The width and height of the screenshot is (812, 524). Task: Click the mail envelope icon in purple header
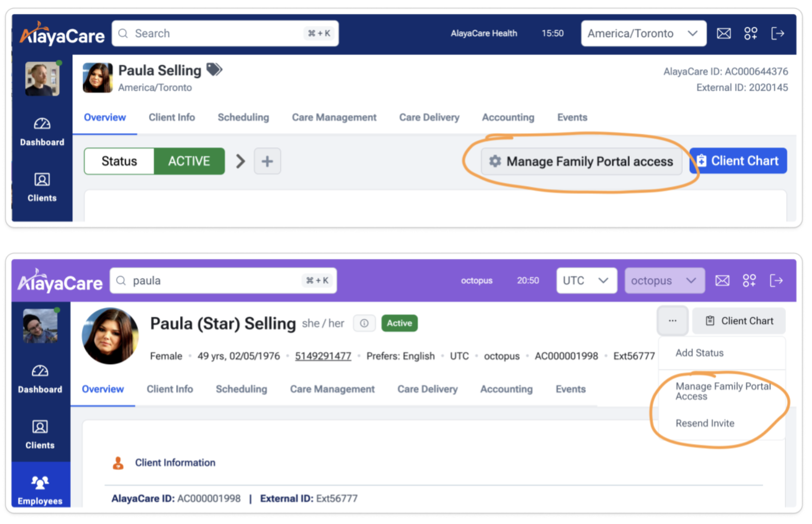point(722,281)
